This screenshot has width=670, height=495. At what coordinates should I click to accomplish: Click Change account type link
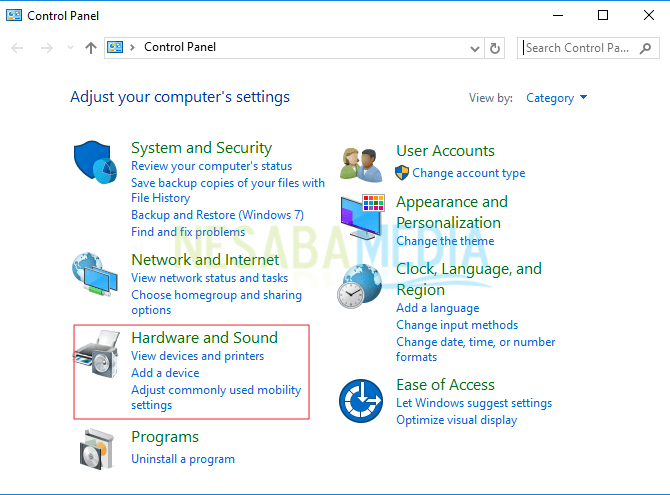coord(468,173)
